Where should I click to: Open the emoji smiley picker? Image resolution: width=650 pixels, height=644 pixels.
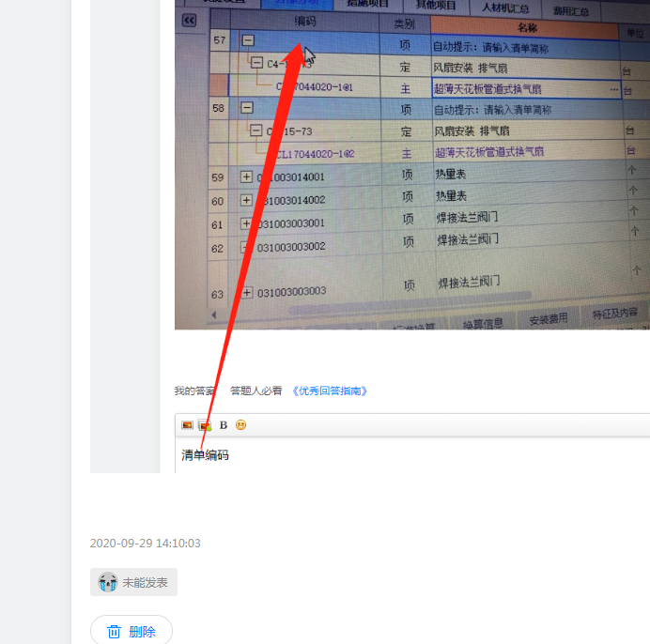(240, 425)
